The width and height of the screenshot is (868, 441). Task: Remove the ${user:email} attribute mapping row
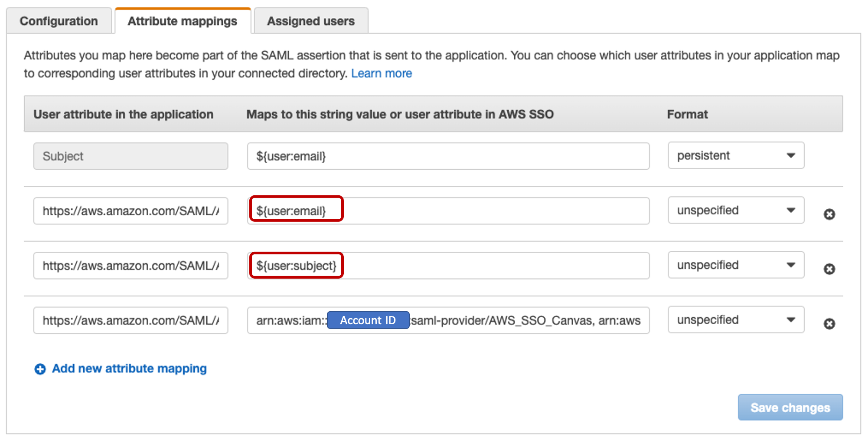coord(829,214)
